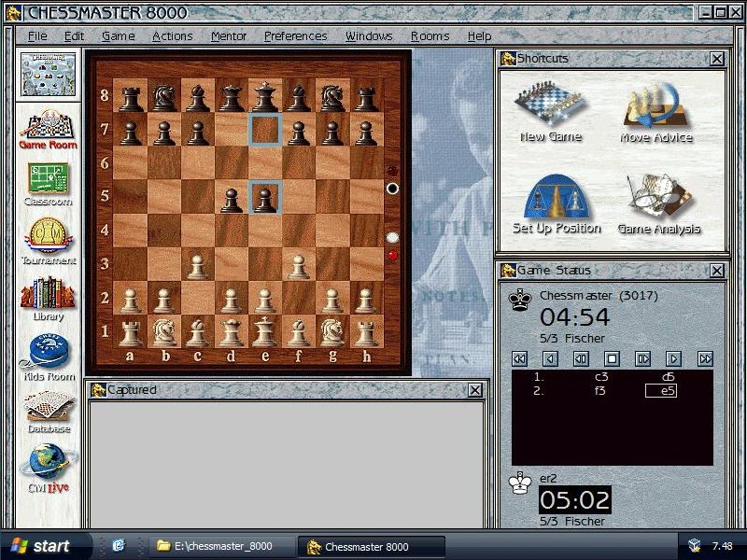
Task: Open the Preferences menu
Action: 296,35
